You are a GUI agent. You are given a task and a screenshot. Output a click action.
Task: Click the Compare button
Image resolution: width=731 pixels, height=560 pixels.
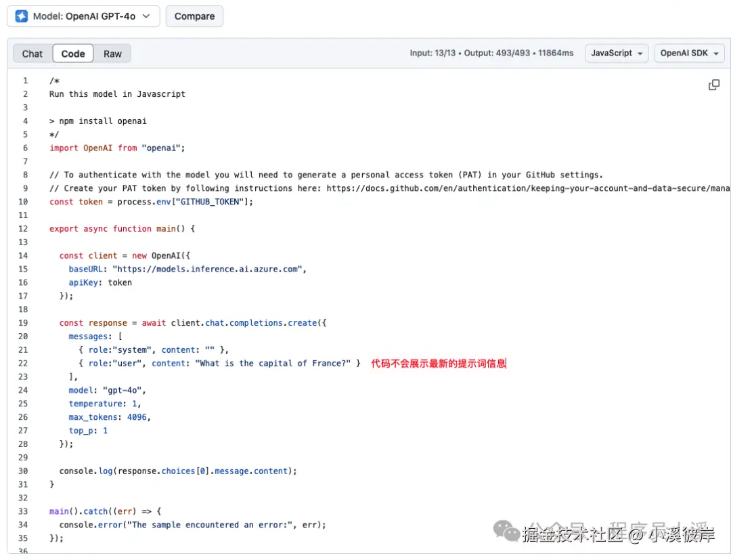point(194,16)
